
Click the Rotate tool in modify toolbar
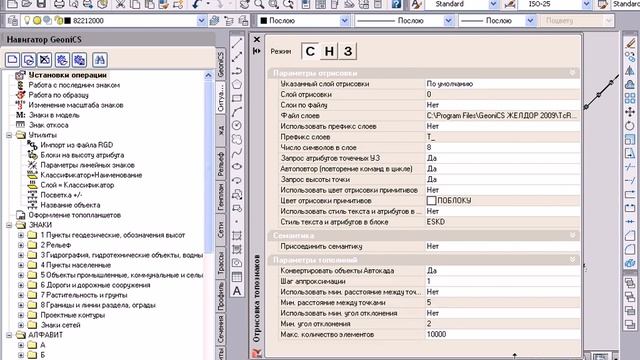point(630,125)
